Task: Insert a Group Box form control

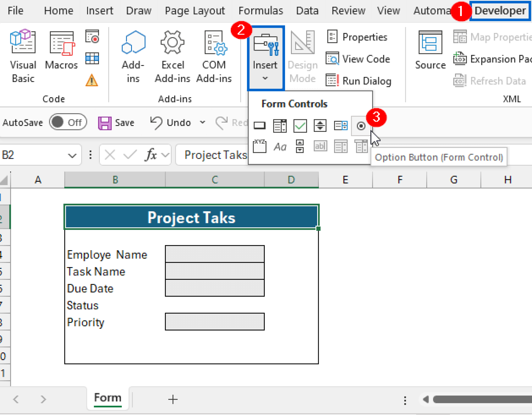Action: [x=260, y=146]
